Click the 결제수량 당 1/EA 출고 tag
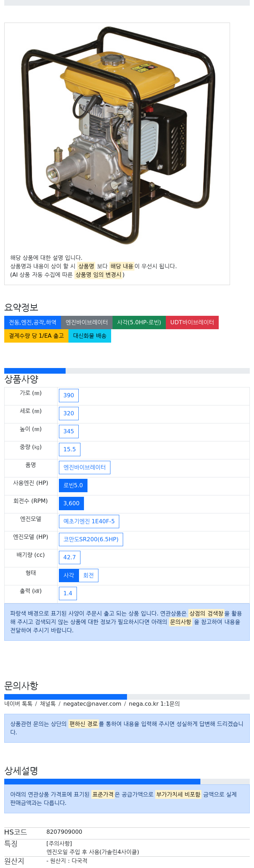Image resolution: width=254 pixels, height=868 pixels. (x=36, y=336)
